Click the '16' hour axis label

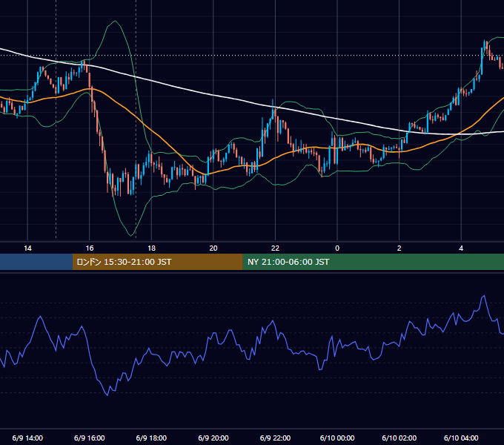pos(90,248)
